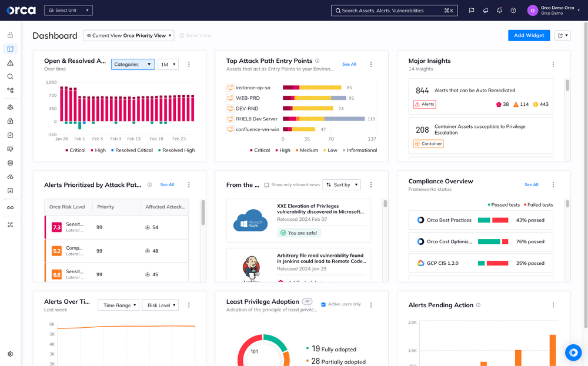Open the 1M time period dropdown
This screenshot has height=366, width=588.
(168, 64)
